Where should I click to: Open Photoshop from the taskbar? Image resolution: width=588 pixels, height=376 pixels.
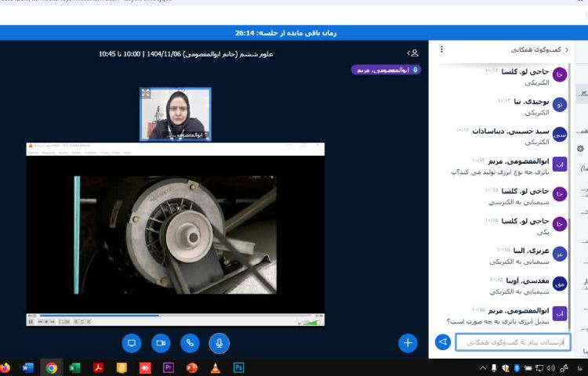(238, 367)
